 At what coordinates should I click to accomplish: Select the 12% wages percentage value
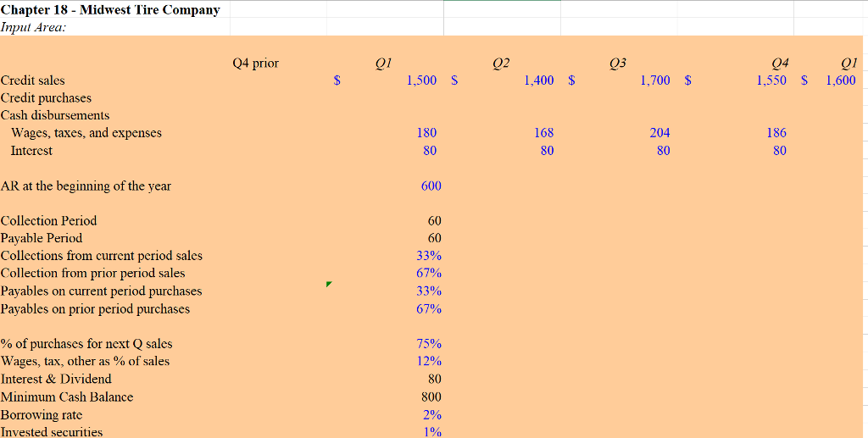click(x=429, y=361)
